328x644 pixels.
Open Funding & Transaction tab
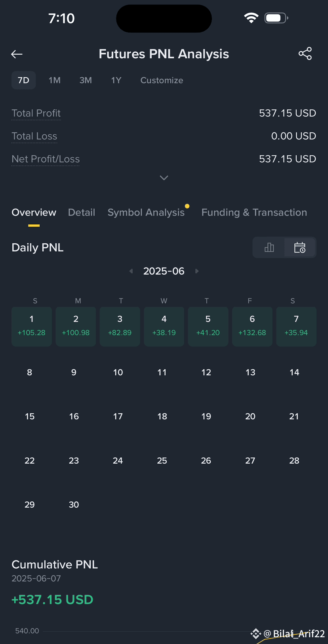pyautogui.click(x=254, y=212)
